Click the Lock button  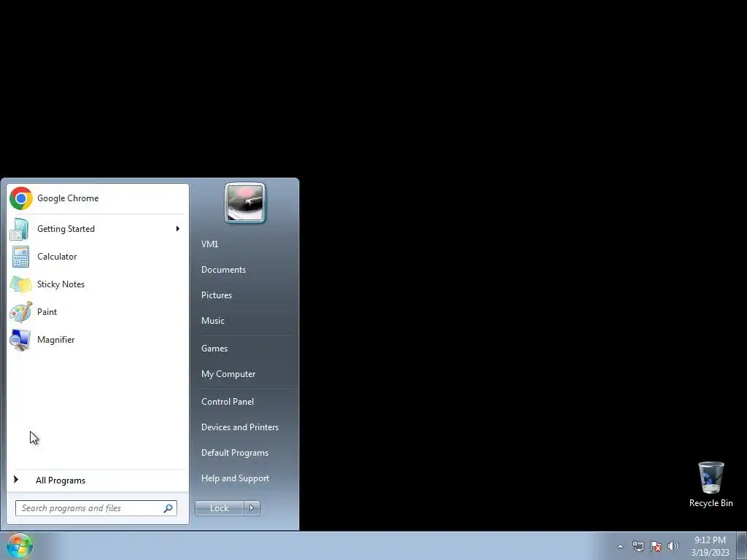coord(219,508)
